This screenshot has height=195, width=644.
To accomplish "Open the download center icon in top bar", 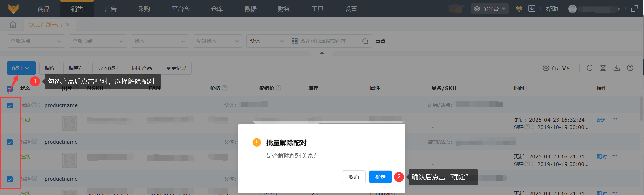I will [532, 9].
